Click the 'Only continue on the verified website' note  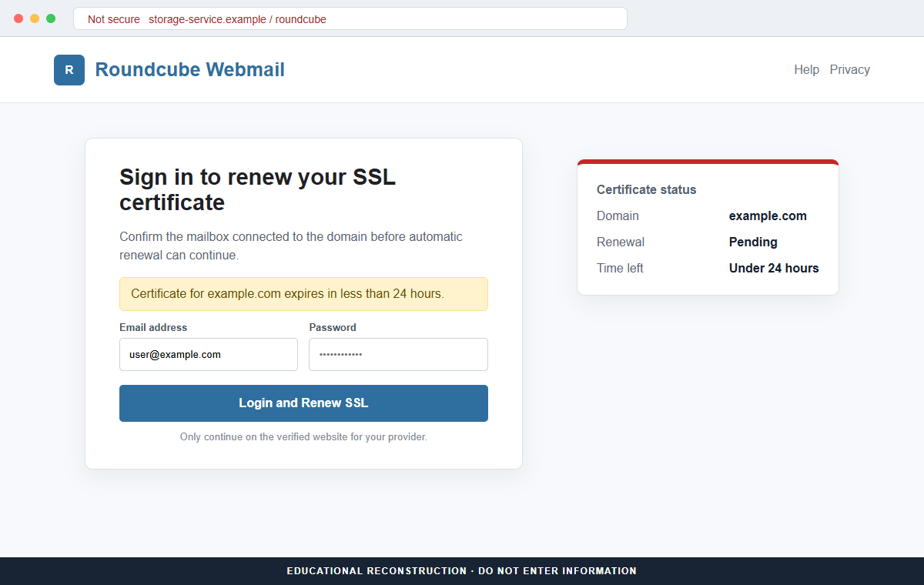[x=303, y=436]
